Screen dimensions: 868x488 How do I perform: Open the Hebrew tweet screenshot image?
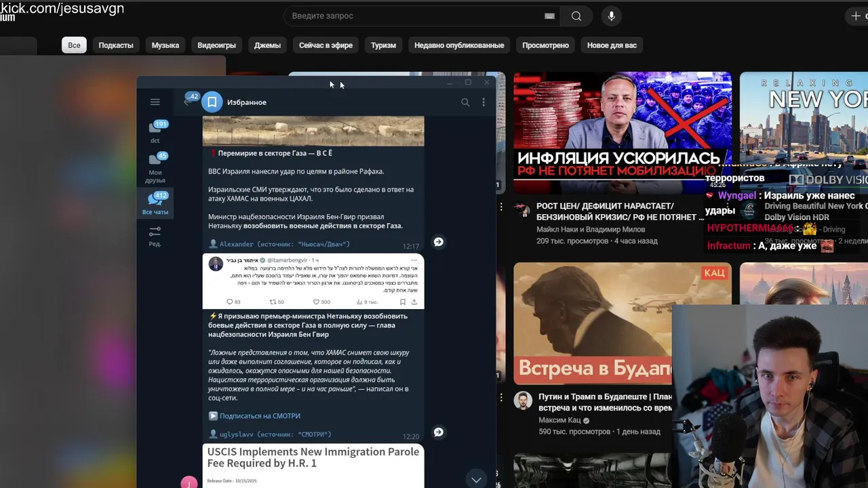(313, 281)
